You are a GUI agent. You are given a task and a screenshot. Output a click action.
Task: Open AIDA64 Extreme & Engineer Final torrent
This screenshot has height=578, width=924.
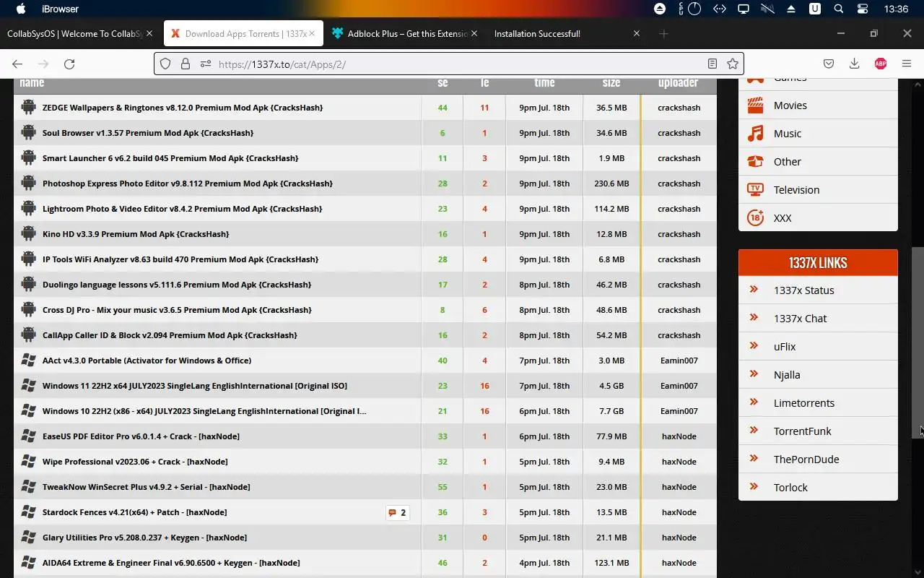(x=171, y=563)
